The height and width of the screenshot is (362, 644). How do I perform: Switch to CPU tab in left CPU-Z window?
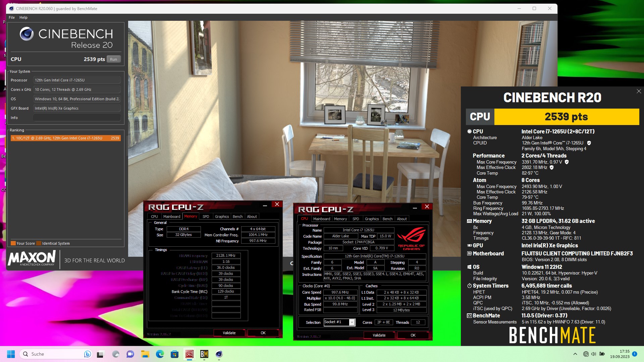click(154, 217)
